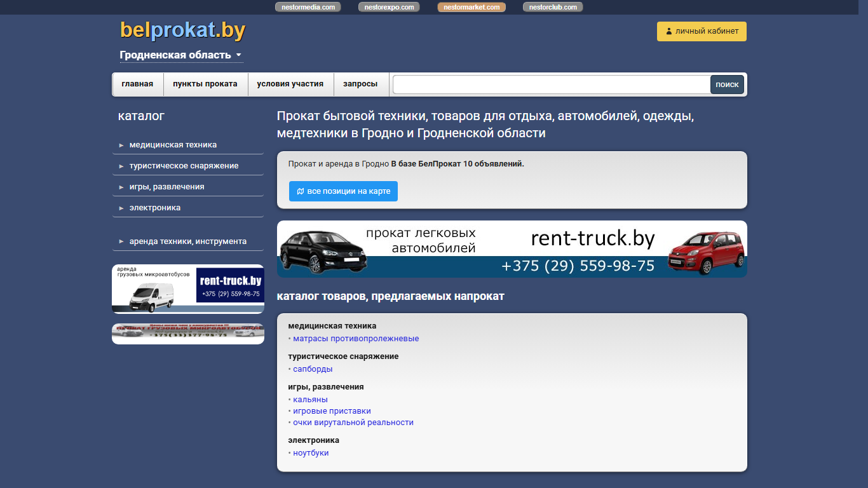Screen dimensions: 868x488
Task: Open the запросы menu item
Action: point(360,84)
